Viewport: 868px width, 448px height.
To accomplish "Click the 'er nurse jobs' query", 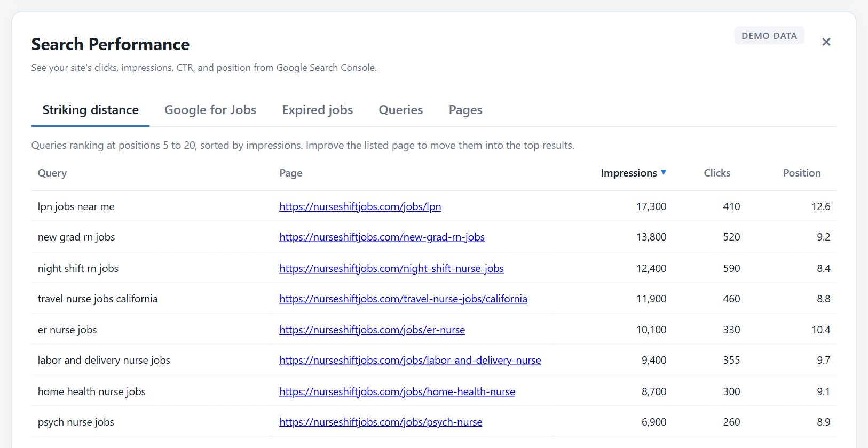I will click(67, 330).
